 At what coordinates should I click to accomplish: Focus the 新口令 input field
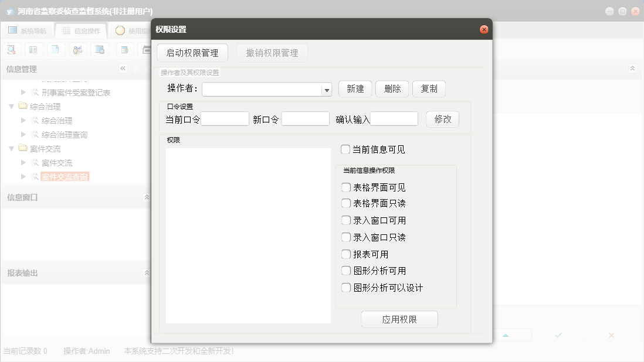point(305,119)
